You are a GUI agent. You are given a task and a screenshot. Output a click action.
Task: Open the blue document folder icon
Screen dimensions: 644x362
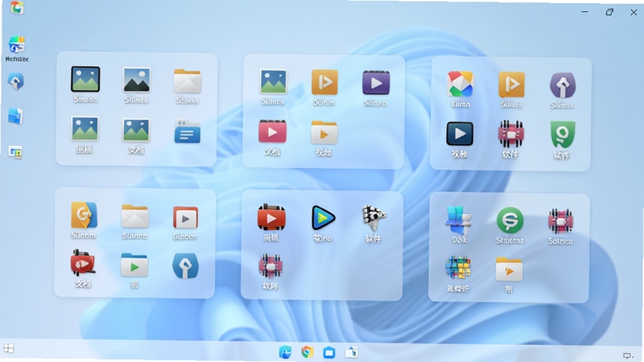point(188,131)
